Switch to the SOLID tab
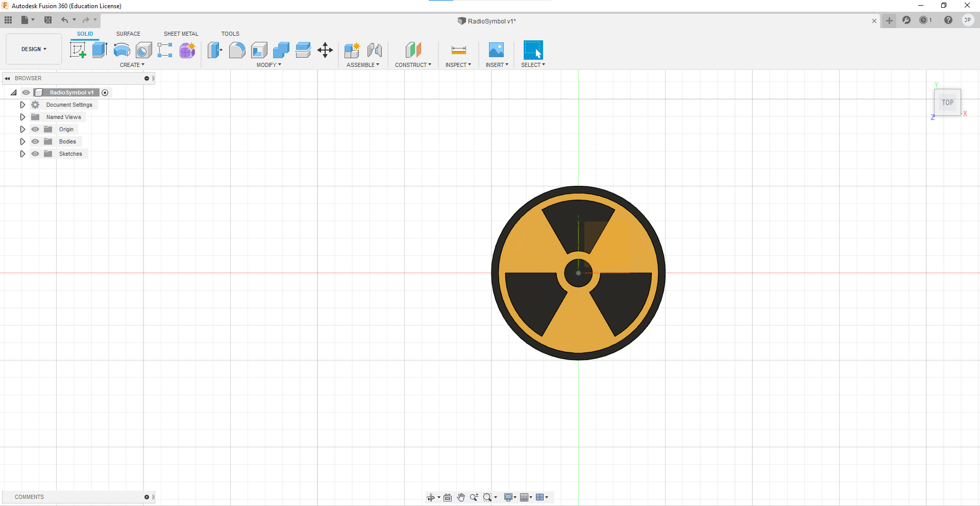Viewport: 980px width, 506px height. pos(85,34)
